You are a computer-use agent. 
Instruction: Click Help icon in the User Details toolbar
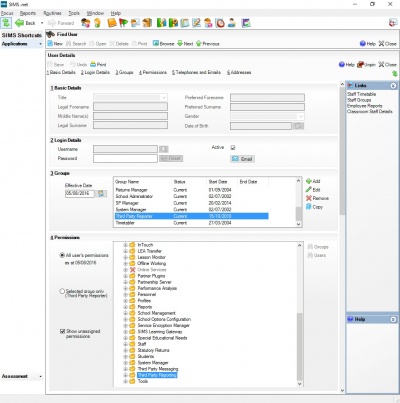click(342, 64)
